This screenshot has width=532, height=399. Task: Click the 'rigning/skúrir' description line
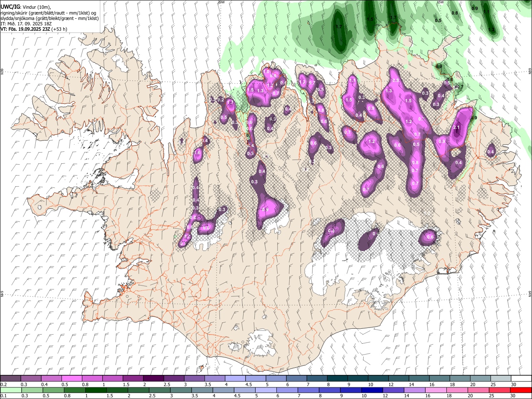[x=48, y=12]
